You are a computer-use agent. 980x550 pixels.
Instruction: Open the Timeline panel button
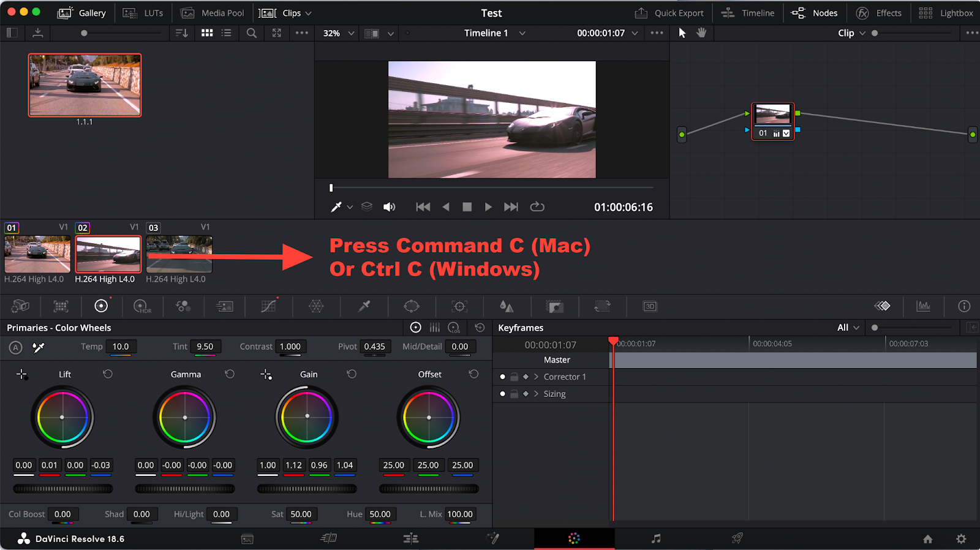(748, 13)
